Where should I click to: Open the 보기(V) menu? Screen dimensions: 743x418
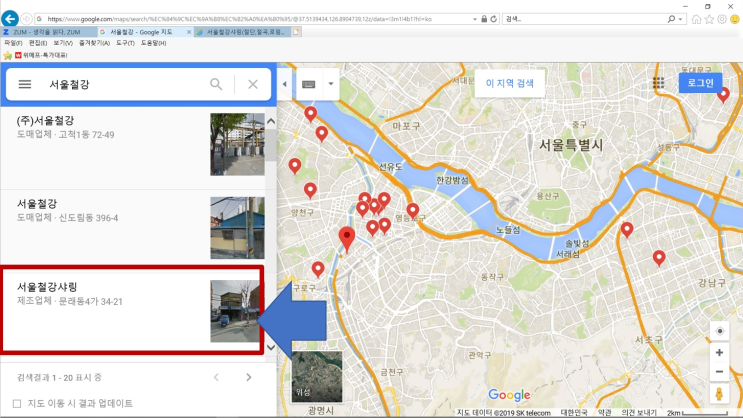(x=63, y=43)
